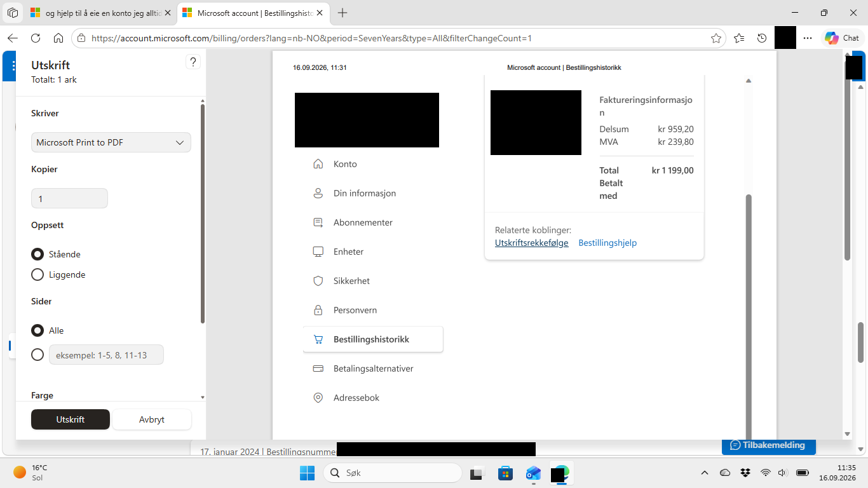Screen dimensions: 868x488
Task: Click the print settings panel scrollbar
Action: point(203,213)
